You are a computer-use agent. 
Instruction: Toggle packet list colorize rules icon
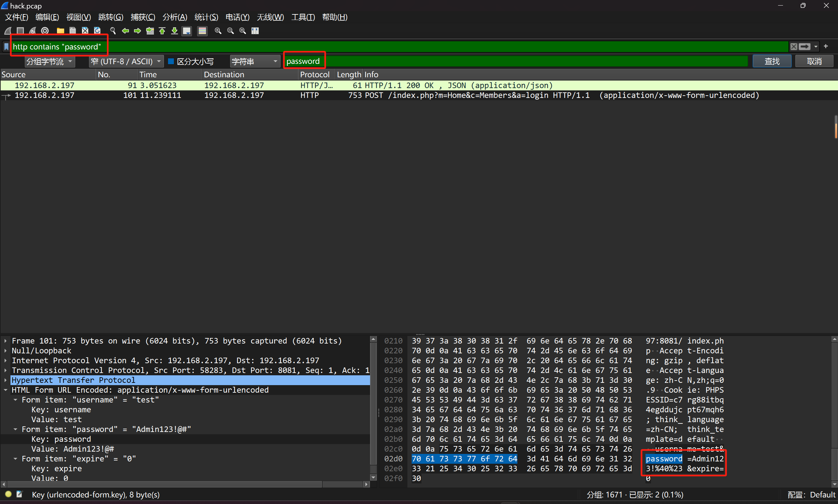click(x=202, y=31)
